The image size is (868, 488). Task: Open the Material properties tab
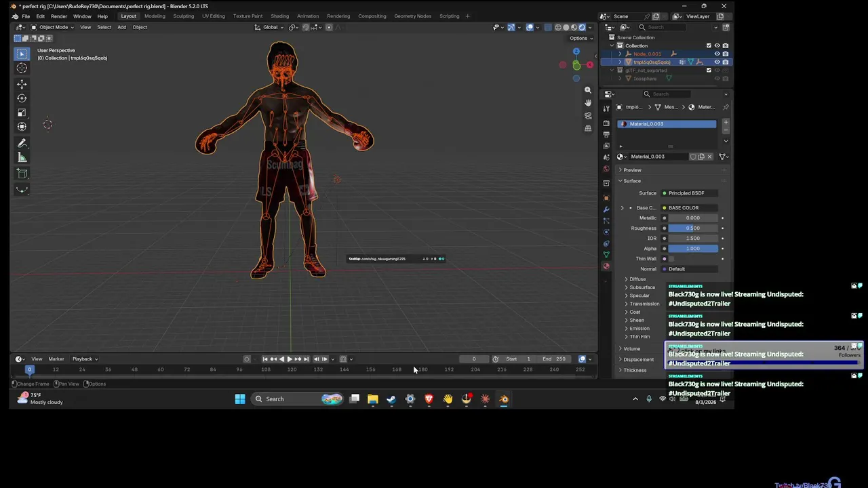coord(606,266)
